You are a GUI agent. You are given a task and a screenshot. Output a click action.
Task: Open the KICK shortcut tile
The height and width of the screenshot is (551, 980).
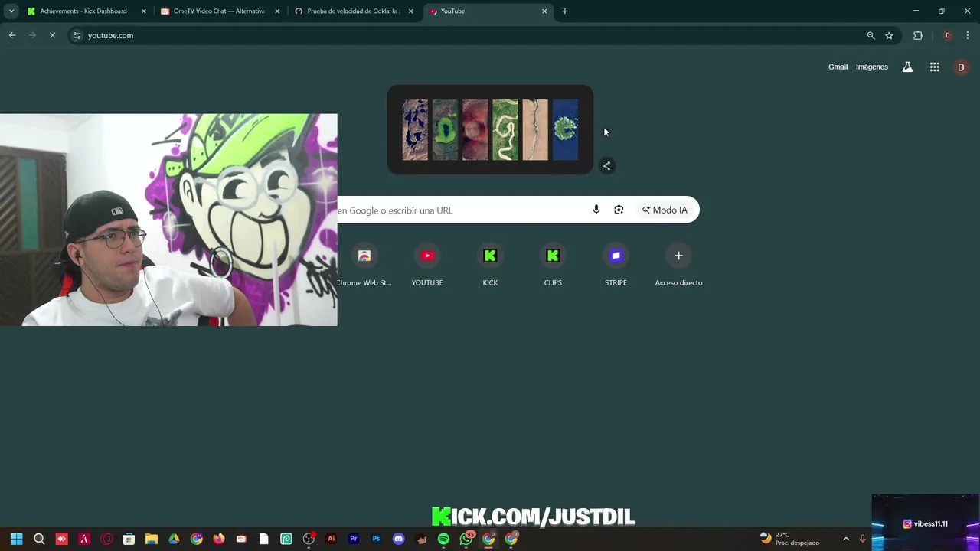coord(490,266)
